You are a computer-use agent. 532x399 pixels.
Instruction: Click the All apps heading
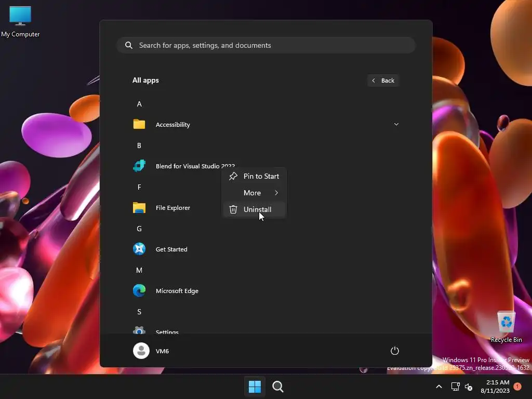(x=145, y=81)
